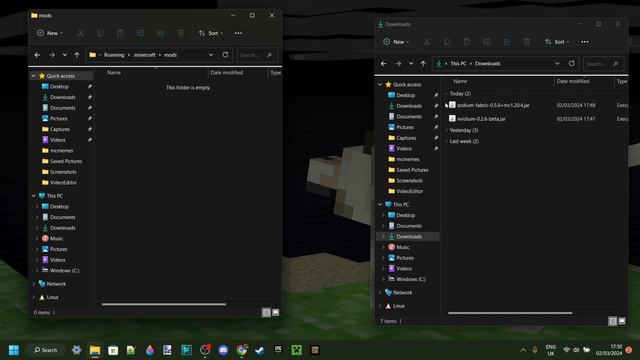Click Delete trash icon in Downloads window

pyautogui.click(x=527, y=42)
